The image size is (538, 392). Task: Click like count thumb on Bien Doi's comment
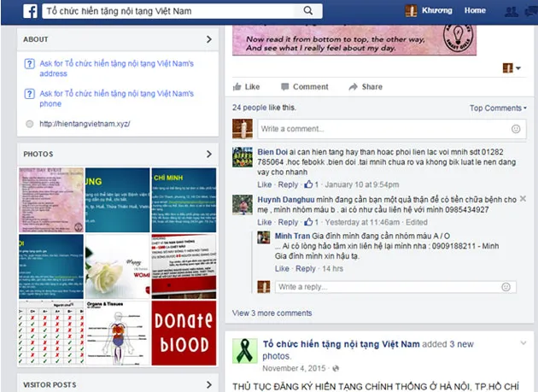pos(308,184)
